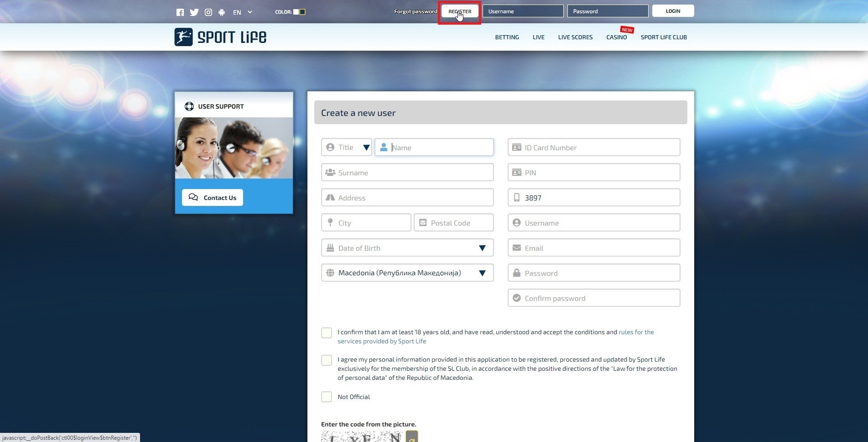Select the white color theme swatch

coord(296,12)
